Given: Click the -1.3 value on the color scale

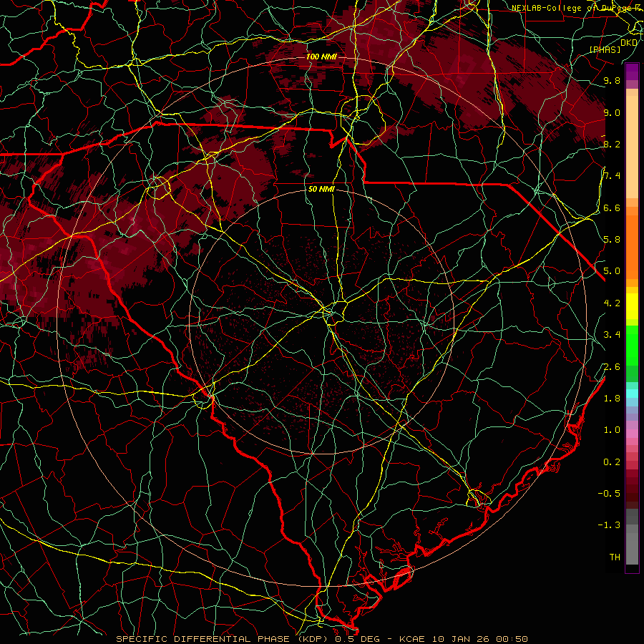Looking at the screenshot, I should (x=609, y=525).
